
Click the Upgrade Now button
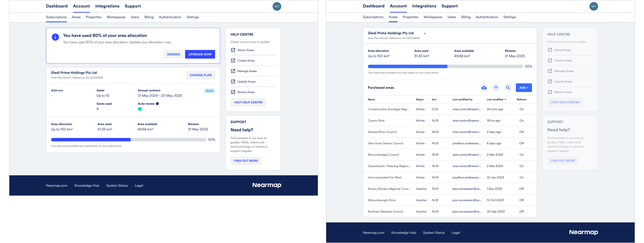click(x=200, y=54)
